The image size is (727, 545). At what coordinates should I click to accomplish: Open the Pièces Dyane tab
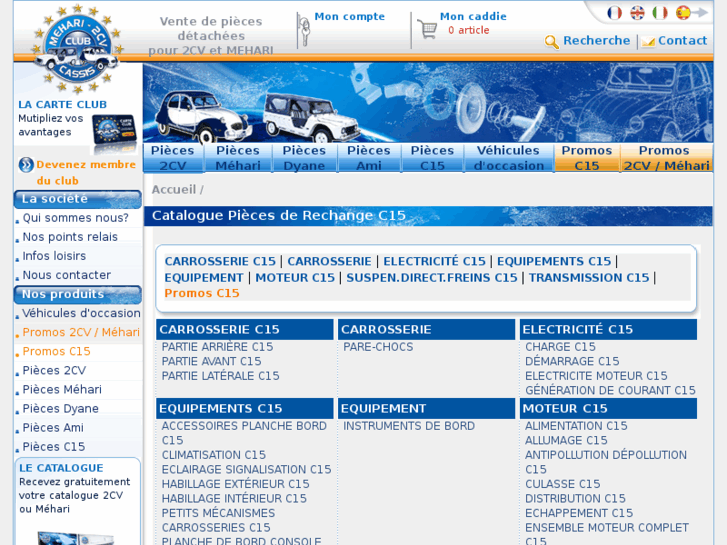point(304,158)
